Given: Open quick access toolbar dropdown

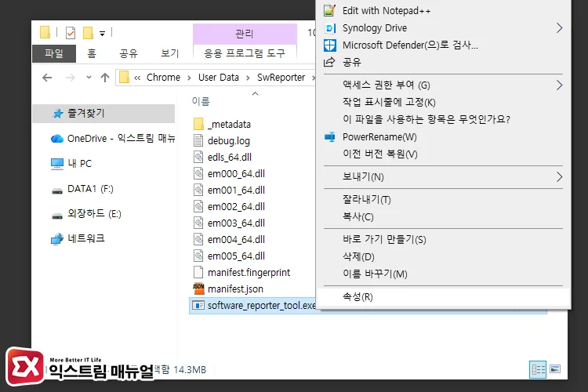Looking at the screenshot, I should pos(102,34).
